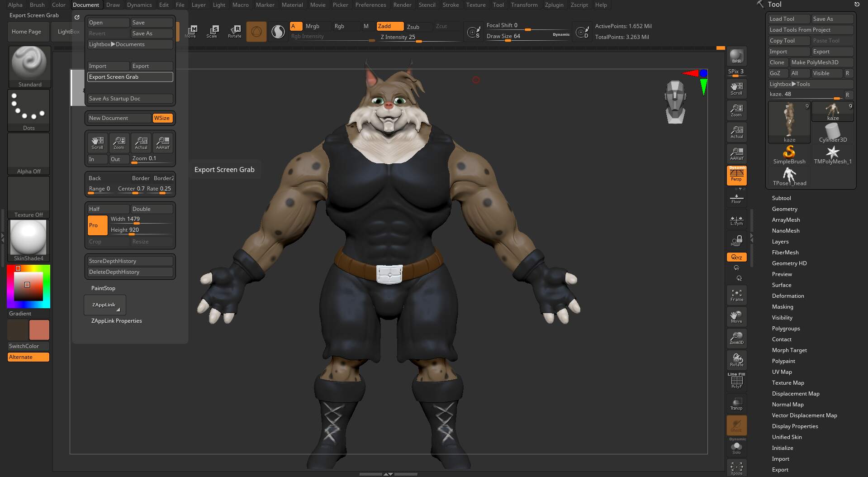
Task: Toggle the WSize button
Action: coord(162,118)
